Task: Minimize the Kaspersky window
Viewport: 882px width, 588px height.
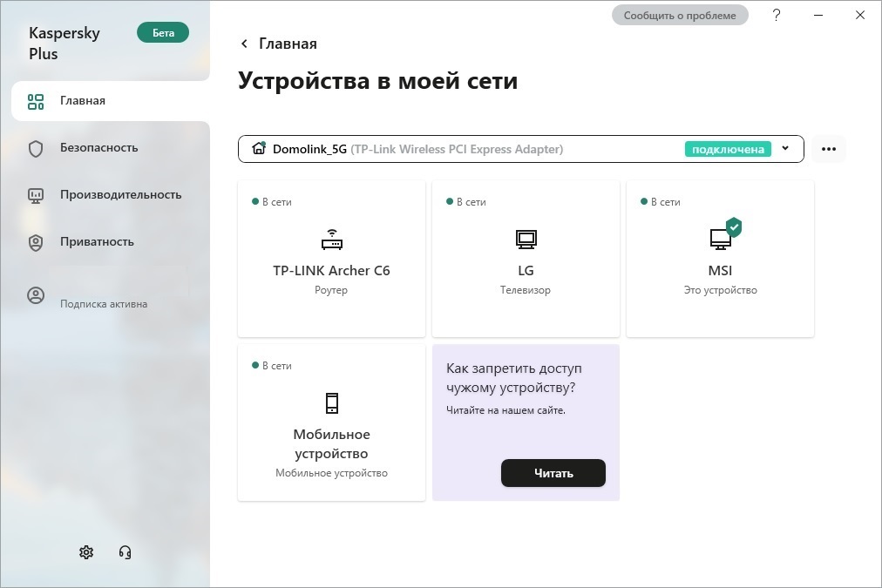Action: (x=818, y=15)
